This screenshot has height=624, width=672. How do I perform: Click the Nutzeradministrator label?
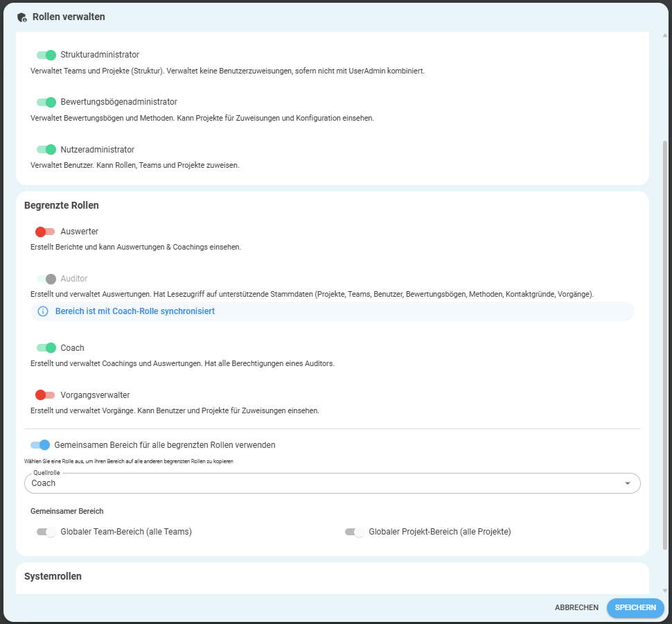(x=97, y=150)
